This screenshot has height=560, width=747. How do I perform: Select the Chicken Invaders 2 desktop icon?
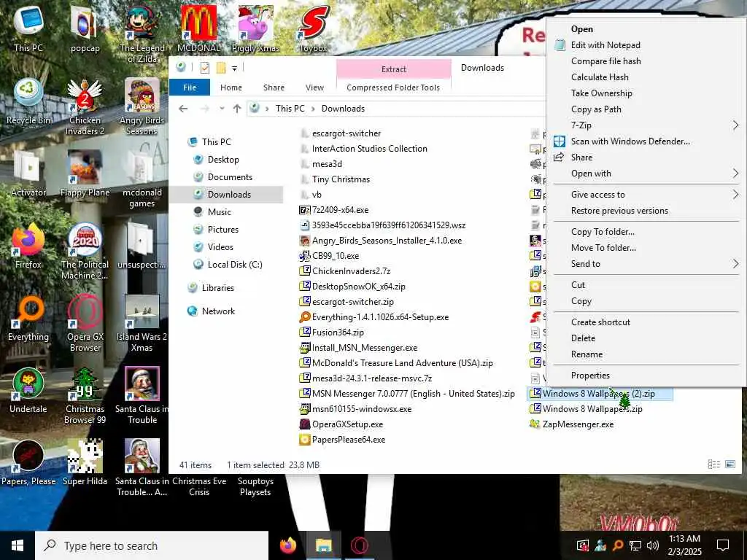click(85, 106)
